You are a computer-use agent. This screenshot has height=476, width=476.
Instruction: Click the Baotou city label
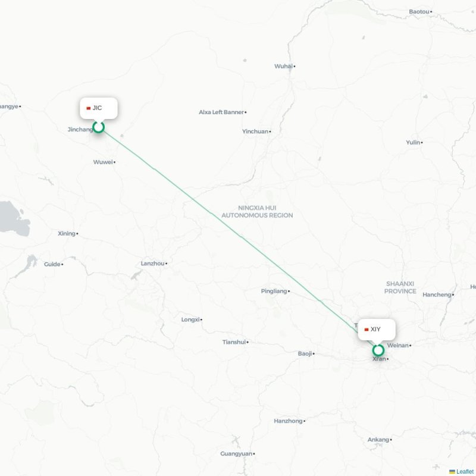[x=419, y=12]
